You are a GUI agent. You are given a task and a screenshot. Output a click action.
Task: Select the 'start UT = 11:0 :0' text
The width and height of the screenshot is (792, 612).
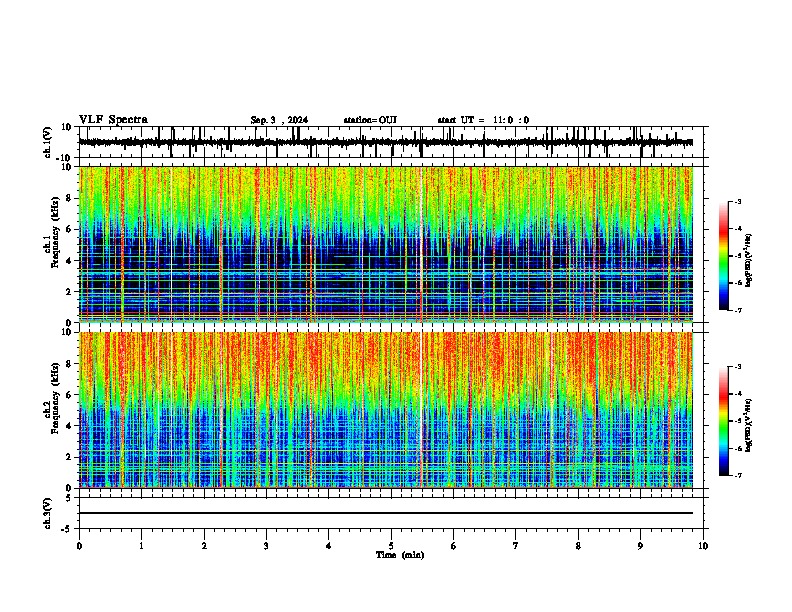(x=483, y=120)
